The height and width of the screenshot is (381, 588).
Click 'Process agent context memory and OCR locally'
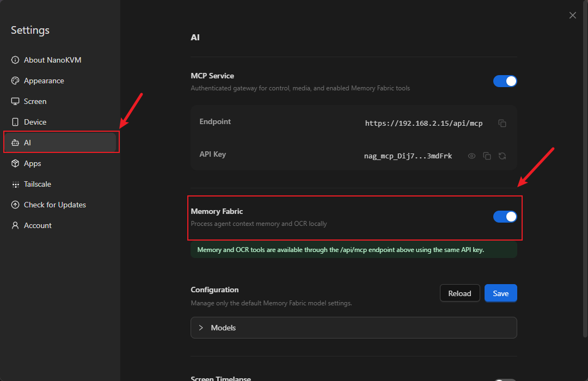(x=259, y=224)
